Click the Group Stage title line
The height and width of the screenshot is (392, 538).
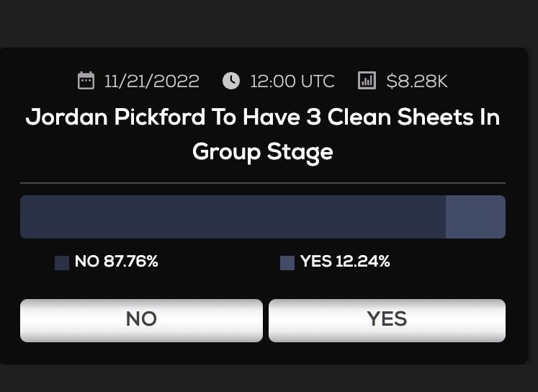[263, 152]
